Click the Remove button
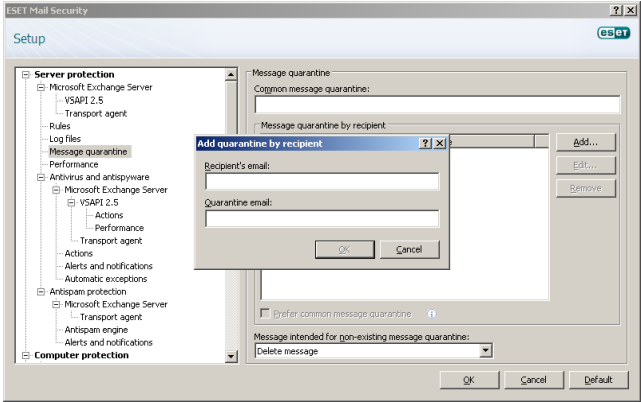This screenshot has height=402, width=641. (x=585, y=189)
